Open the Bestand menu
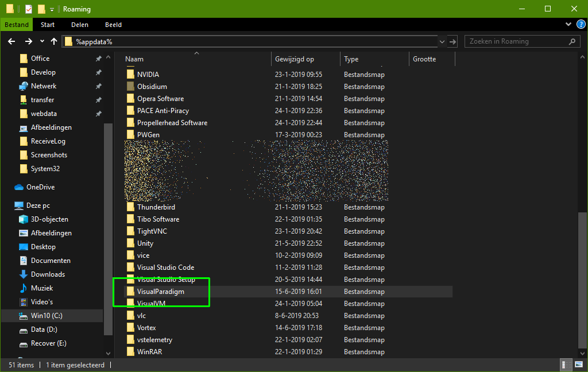 (17, 25)
